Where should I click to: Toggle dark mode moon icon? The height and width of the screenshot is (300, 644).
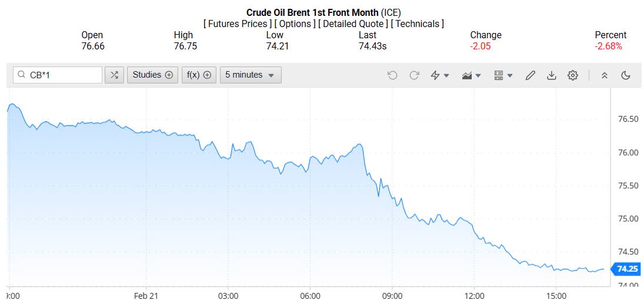pyautogui.click(x=625, y=75)
